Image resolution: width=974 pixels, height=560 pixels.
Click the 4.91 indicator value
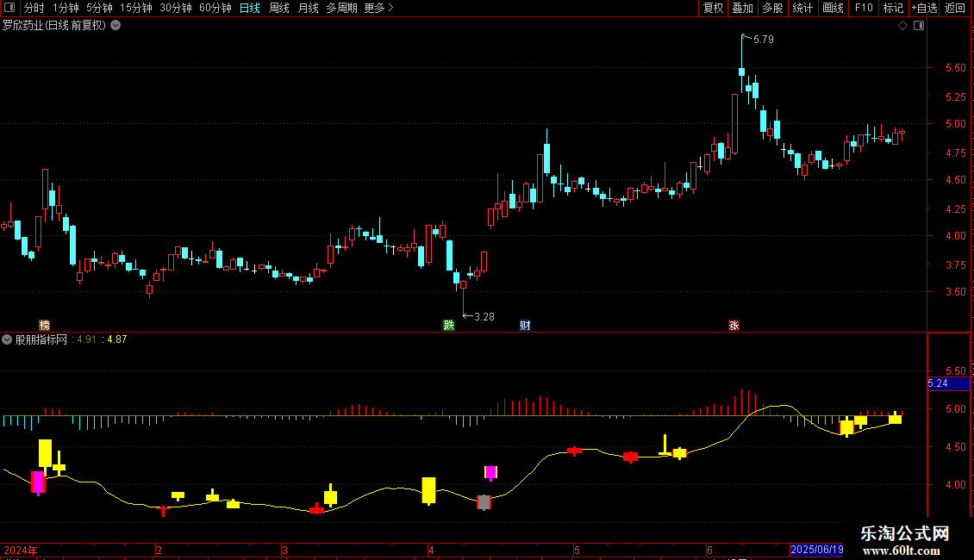click(86, 339)
